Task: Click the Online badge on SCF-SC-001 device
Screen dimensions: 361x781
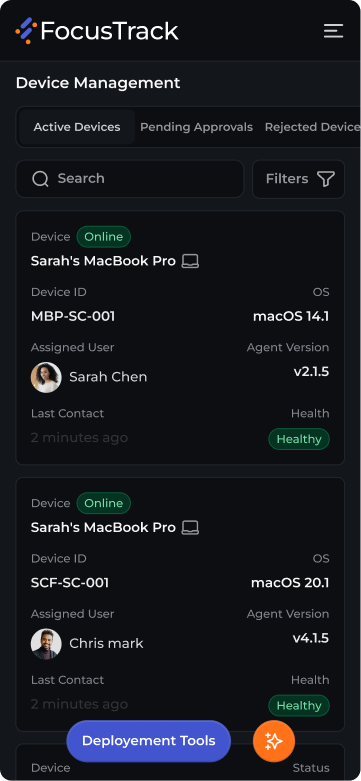Action: (x=104, y=503)
